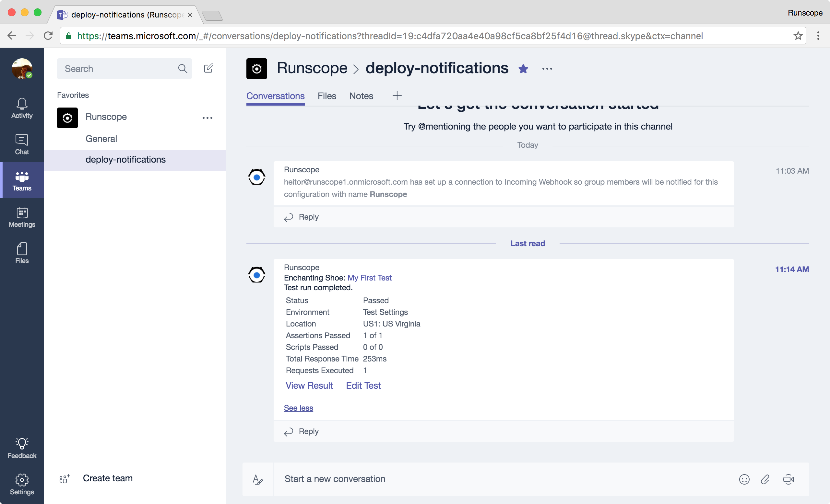Screen dimensions: 830x504
Task: Switch to the Files tab
Action: [x=327, y=96]
